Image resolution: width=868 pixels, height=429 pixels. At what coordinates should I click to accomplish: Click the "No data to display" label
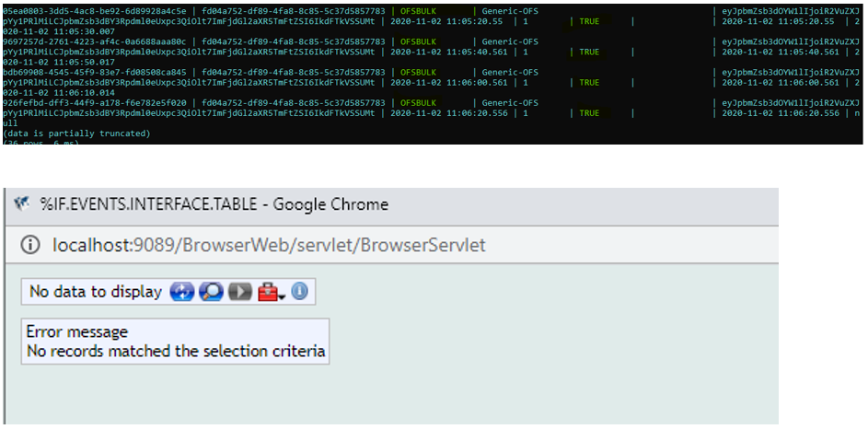96,292
